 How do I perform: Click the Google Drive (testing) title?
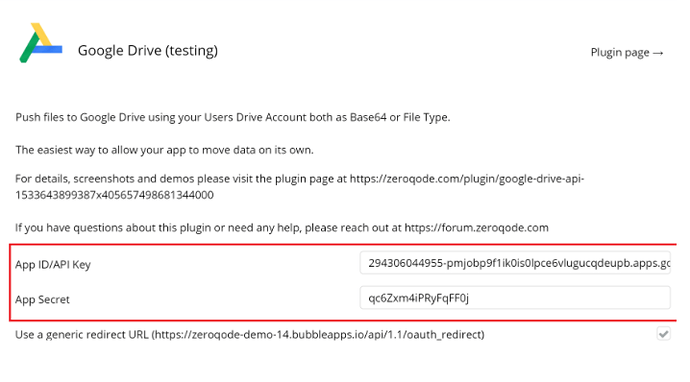[x=148, y=51]
